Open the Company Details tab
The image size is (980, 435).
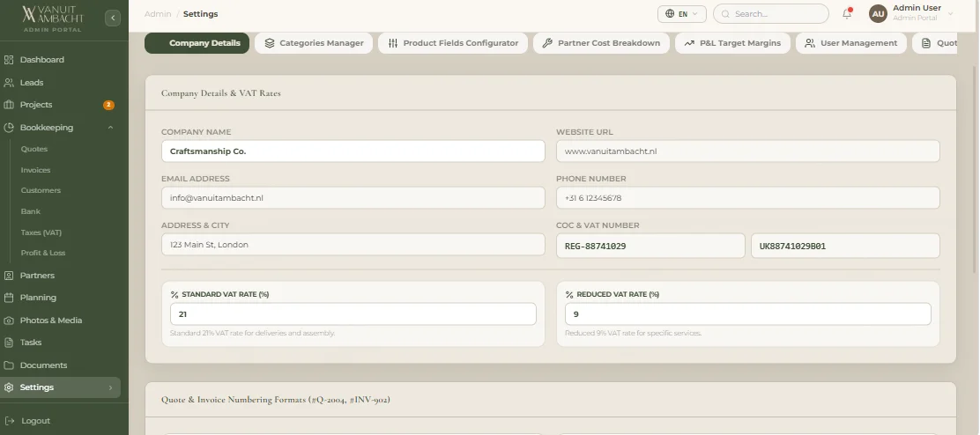[x=197, y=43]
